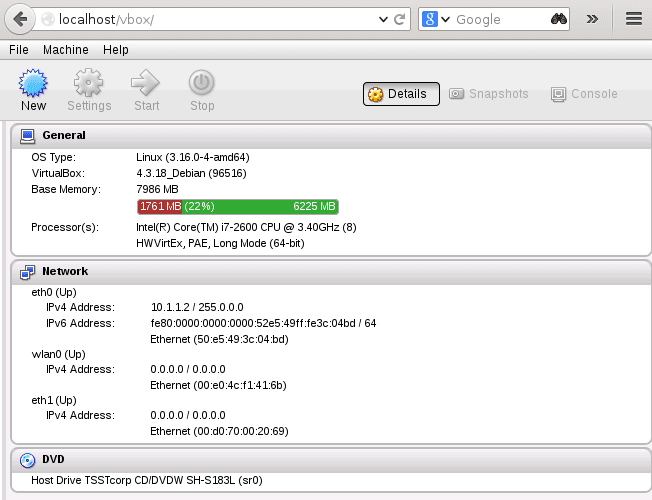Click Ethernet MAC 50:e5:49:3c:04:bd
The width and height of the screenshot is (652, 500).
pos(219,339)
